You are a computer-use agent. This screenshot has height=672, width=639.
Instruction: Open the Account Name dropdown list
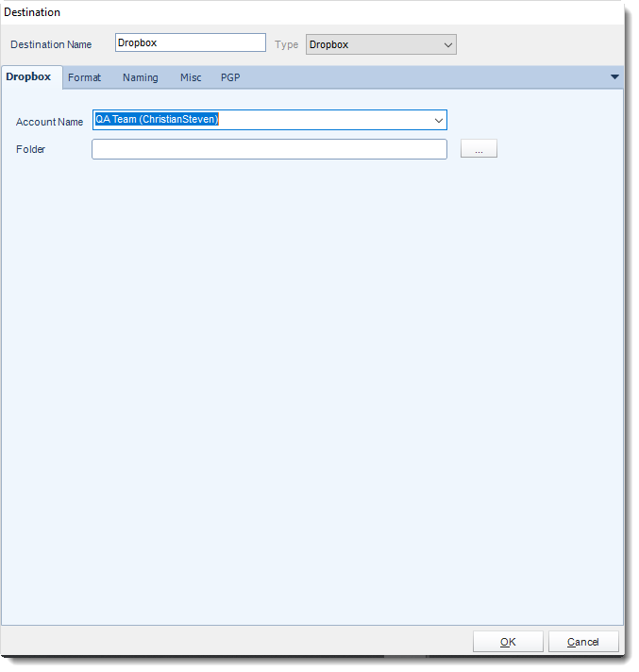tap(439, 121)
